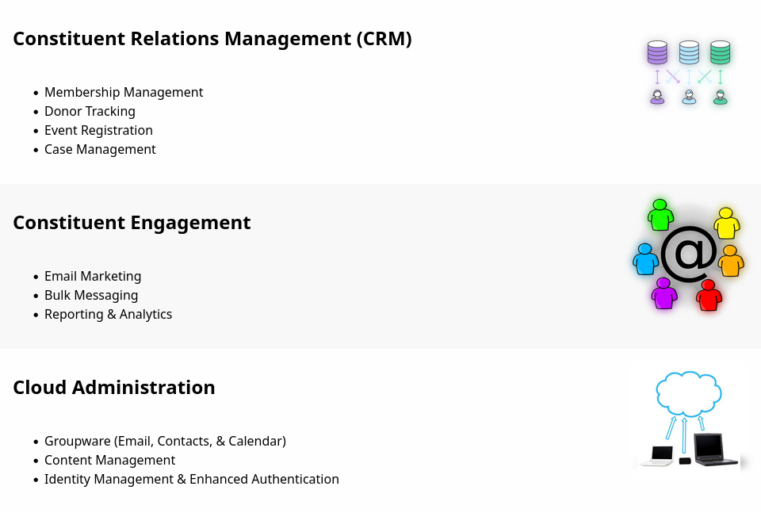Click the red person figure
761x532 pixels.
[709, 295]
